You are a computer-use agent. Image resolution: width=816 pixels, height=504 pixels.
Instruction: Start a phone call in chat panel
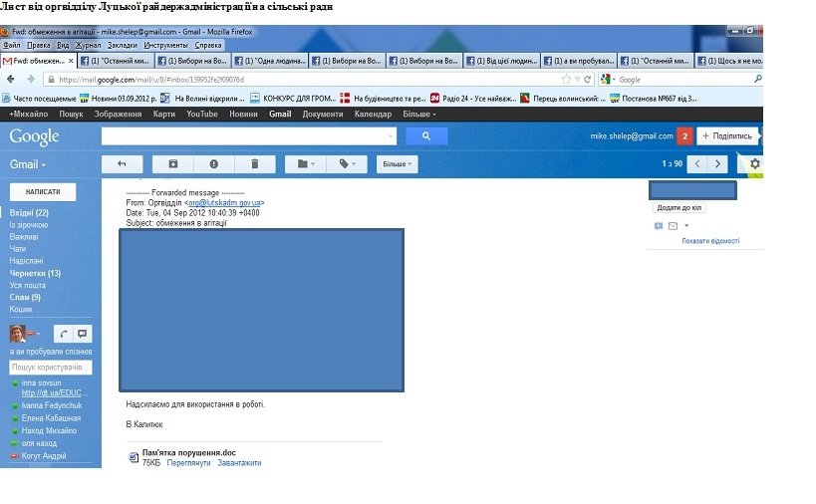(x=63, y=335)
